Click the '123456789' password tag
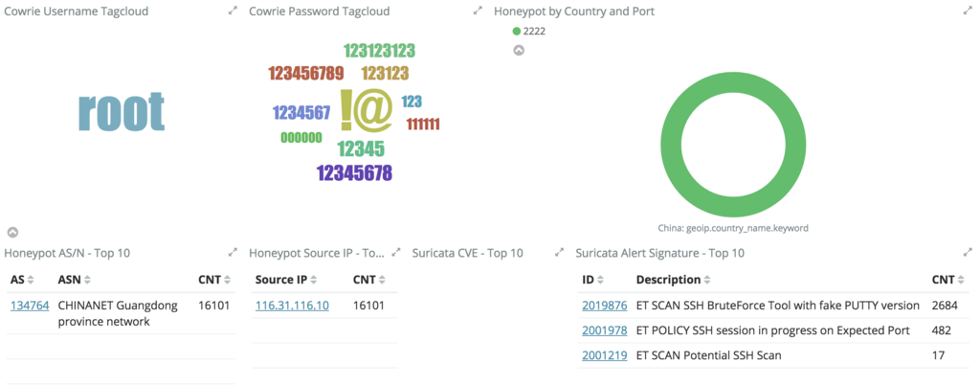980x386 pixels. (306, 74)
